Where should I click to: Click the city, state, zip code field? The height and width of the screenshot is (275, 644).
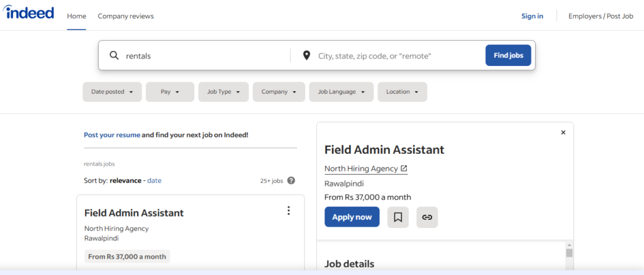pyautogui.click(x=398, y=56)
